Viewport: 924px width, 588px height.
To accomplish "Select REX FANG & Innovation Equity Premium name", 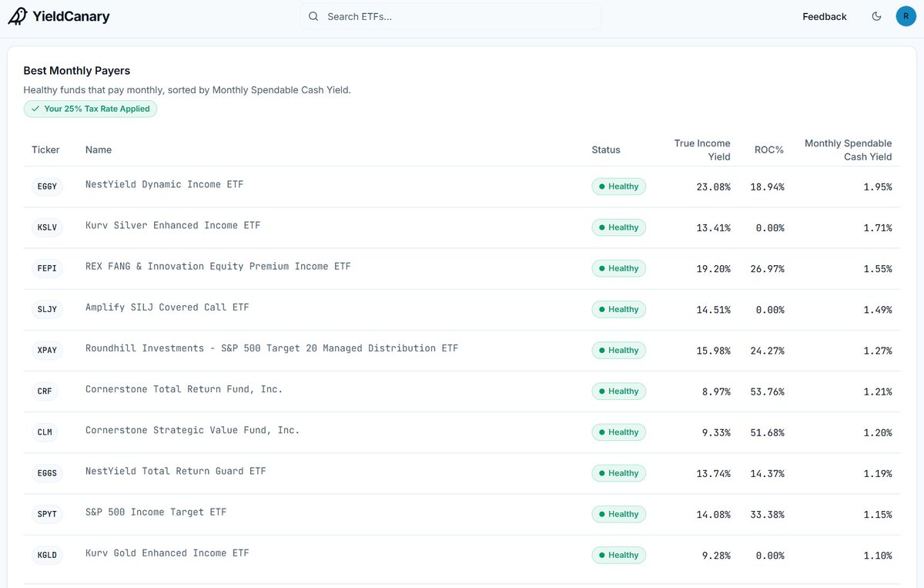I will tap(218, 267).
